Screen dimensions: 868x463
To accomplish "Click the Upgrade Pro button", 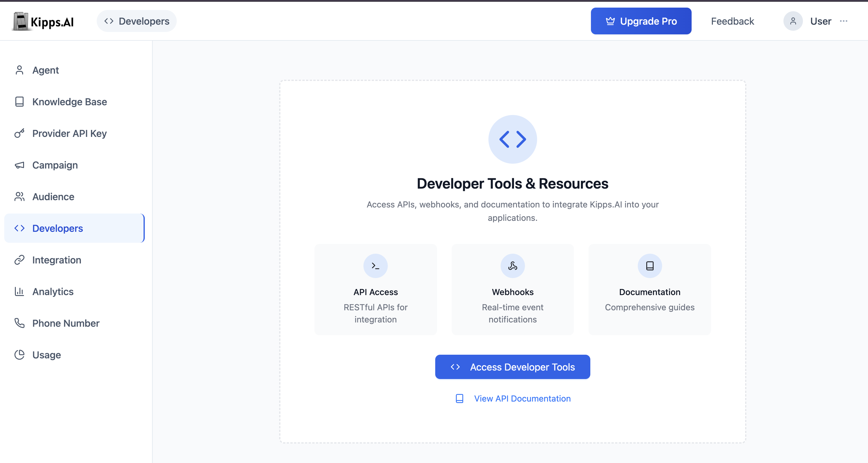I will tap(641, 21).
